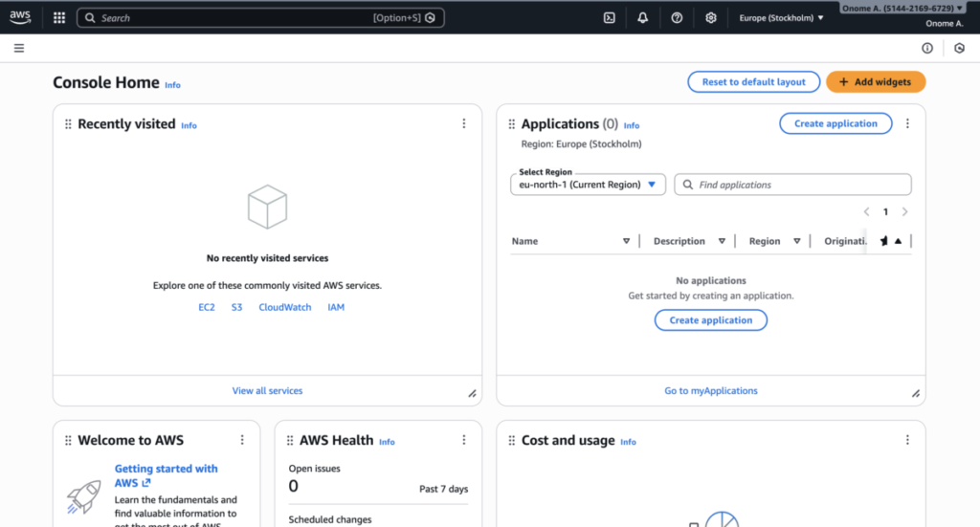Open the EC2 service link

(207, 307)
